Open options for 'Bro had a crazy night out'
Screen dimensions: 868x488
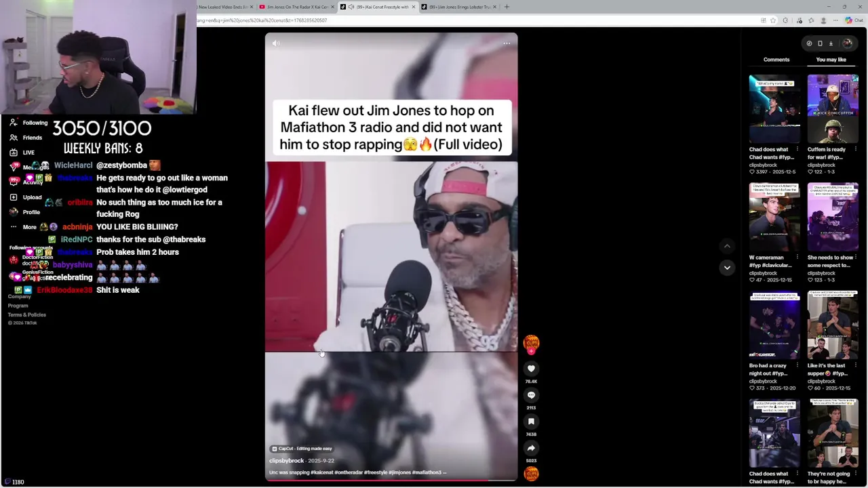(797, 366)
